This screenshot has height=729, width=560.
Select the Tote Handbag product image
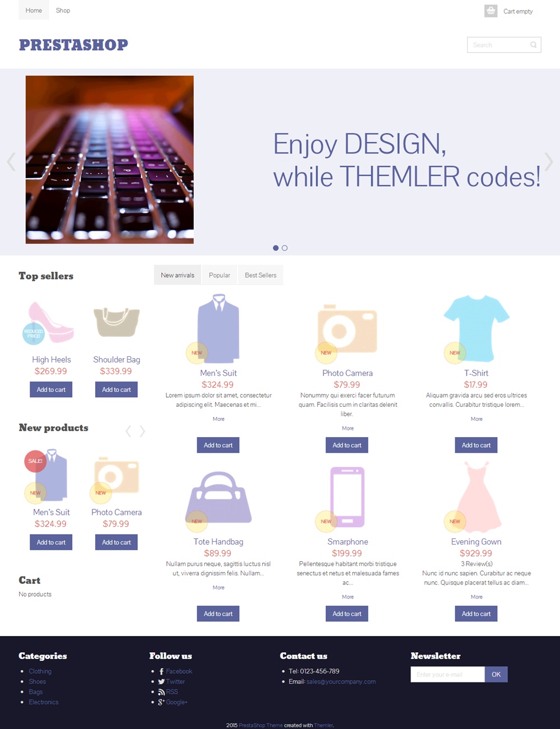click(x=218, y=497)
